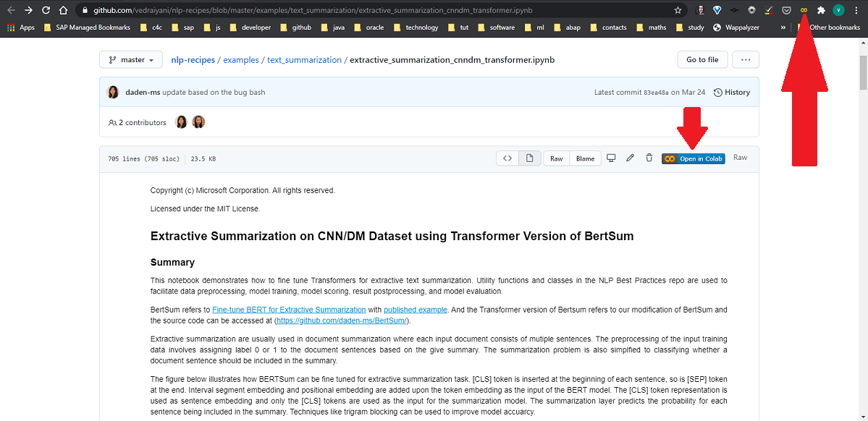
Task: Open the c4c bookmarks folder
Action: (x=152, y=27)
